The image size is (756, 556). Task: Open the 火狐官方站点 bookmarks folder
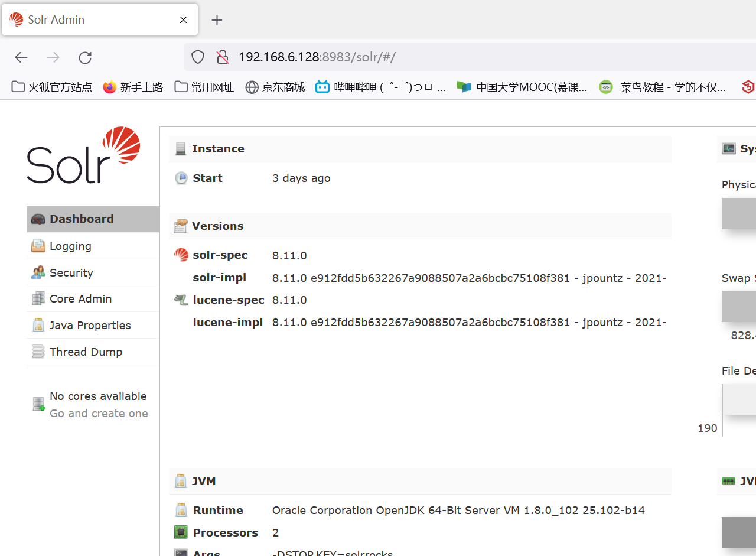point(52,87)
